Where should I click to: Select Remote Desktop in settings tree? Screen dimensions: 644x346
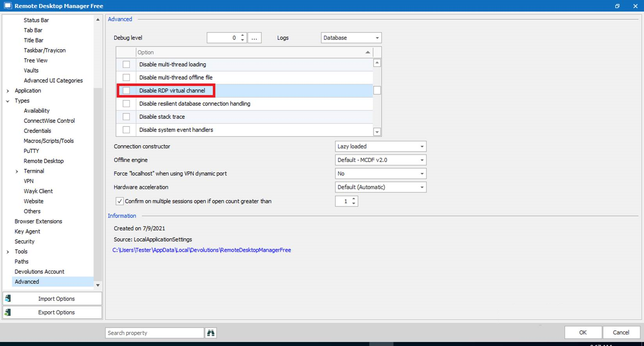pos(43,161)
